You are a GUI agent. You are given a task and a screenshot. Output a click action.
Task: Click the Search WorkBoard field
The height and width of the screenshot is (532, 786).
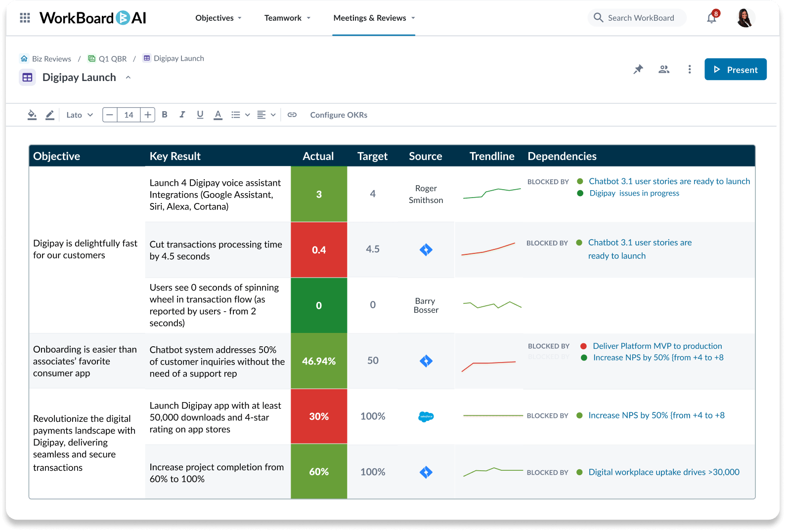[641, 18]
